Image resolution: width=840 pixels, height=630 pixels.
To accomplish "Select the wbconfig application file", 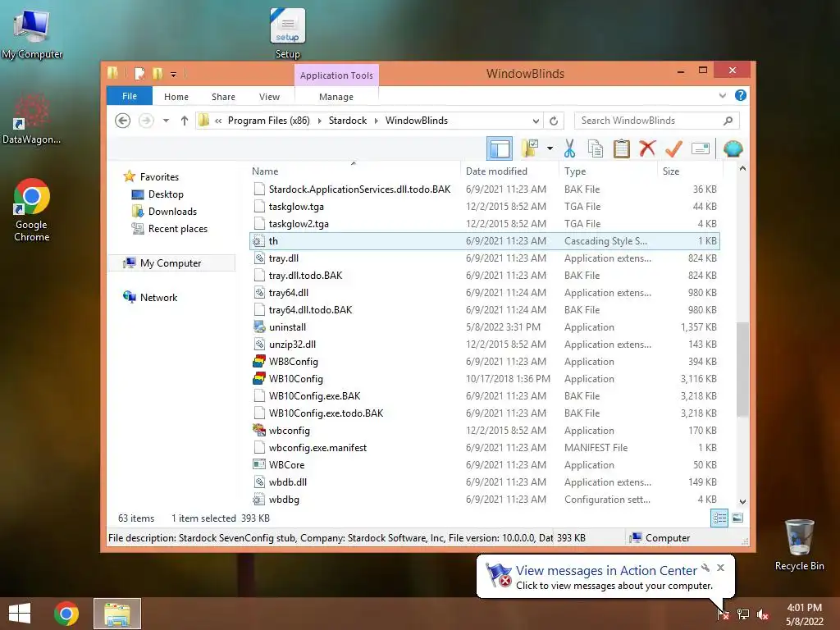I will [485, 431].
